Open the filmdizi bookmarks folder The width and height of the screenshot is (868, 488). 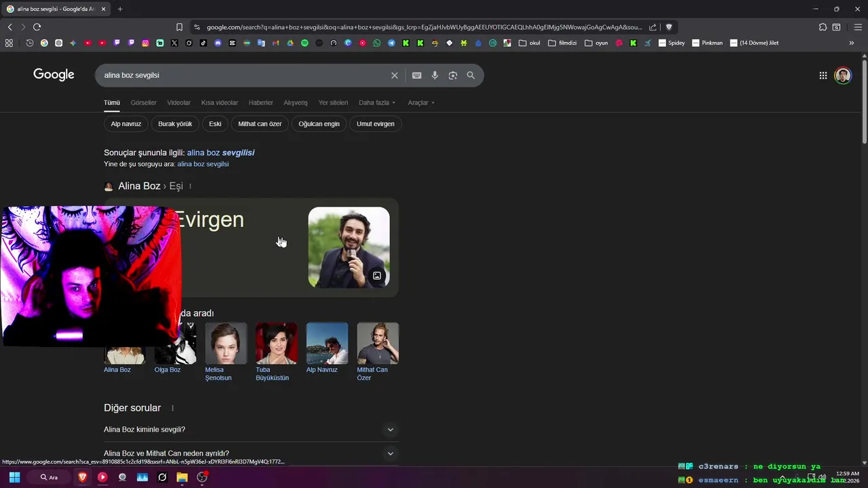click(x=562, y=43)
